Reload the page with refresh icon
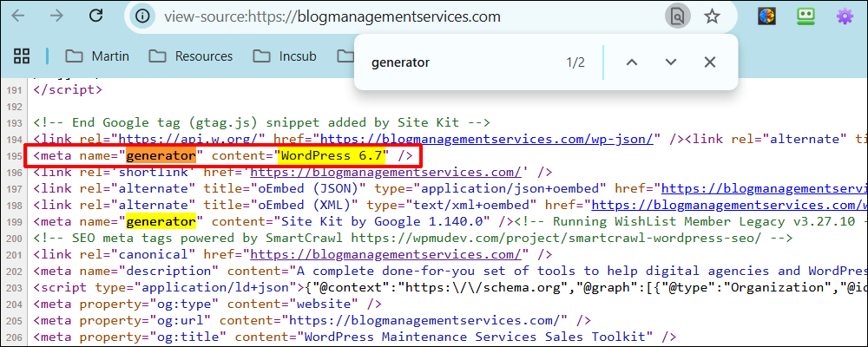The image size is (868, 347). tap(96, 16)
